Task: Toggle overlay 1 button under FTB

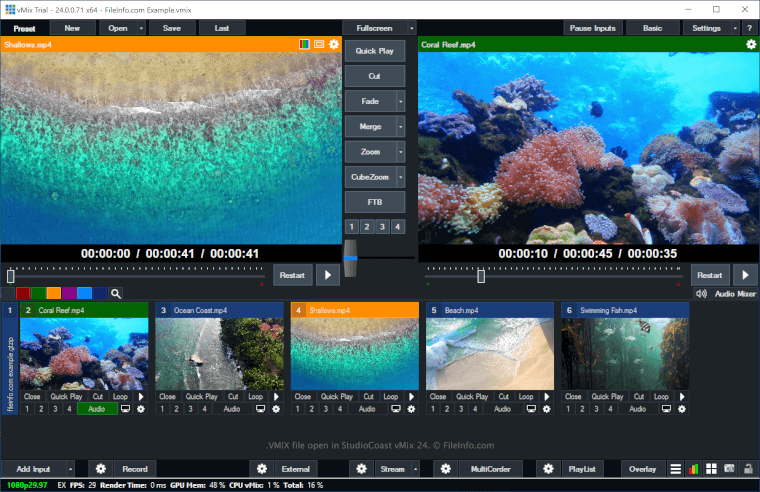Action: tap(351, 227)
